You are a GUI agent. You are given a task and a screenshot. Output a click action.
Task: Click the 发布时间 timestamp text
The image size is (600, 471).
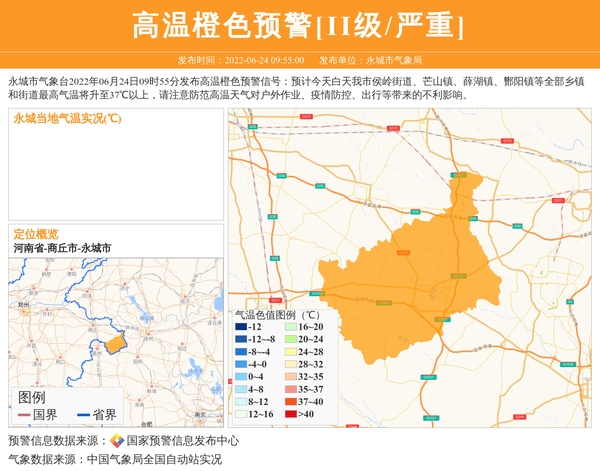(241, 60)
